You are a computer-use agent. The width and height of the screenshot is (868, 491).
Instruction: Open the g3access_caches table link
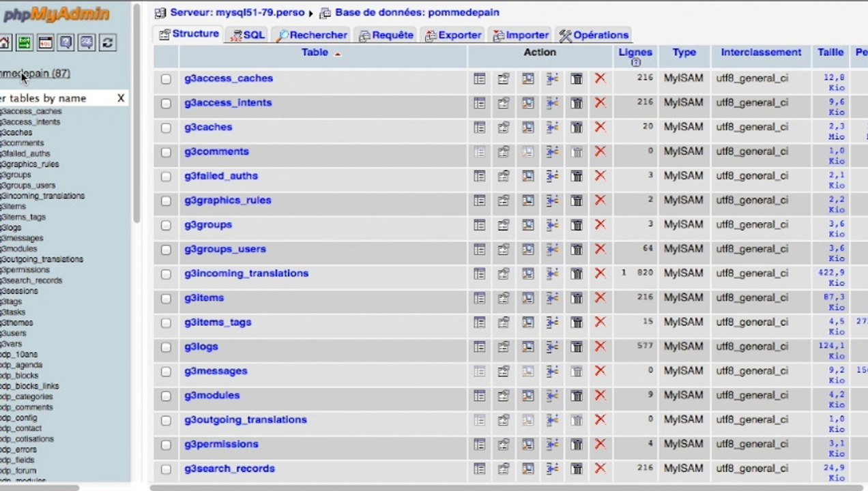tap(229, 78)
